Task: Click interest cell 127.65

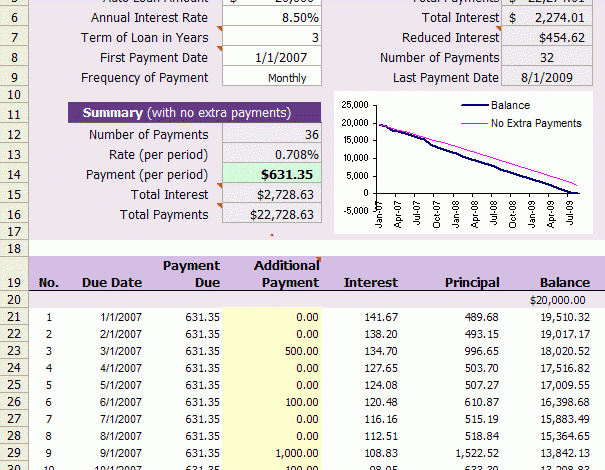Action: click(x=381, y=368)
